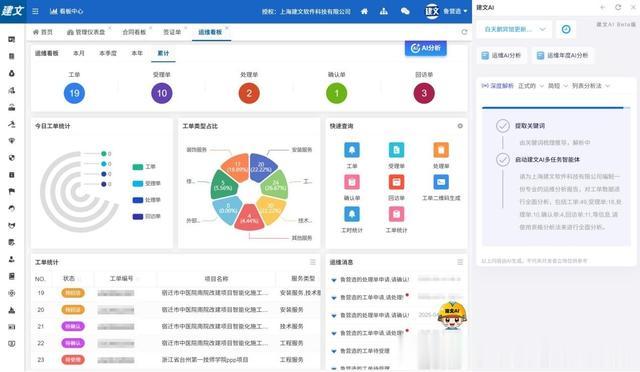This screenshot has width=640, height=372.
Task: Select the 累计 period tab
Action: pos(163,53)
